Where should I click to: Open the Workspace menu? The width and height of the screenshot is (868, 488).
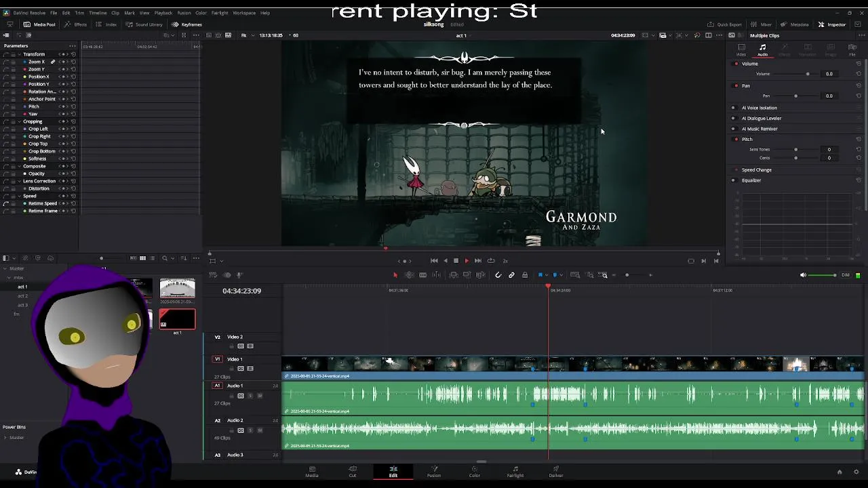click(244, 13)
